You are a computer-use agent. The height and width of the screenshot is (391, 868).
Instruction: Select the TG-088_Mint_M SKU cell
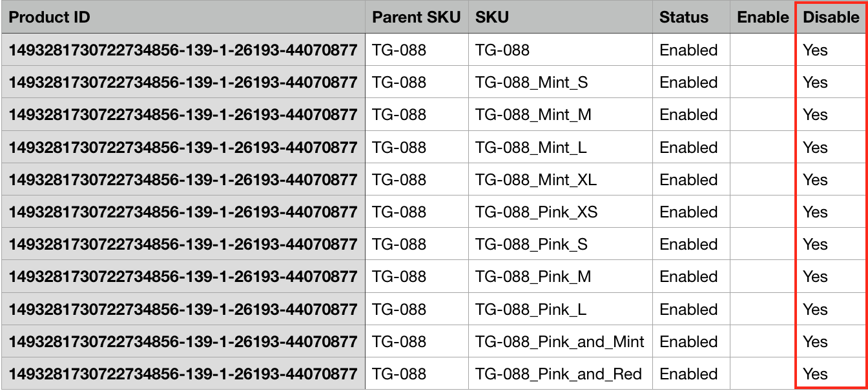point(533,115)
